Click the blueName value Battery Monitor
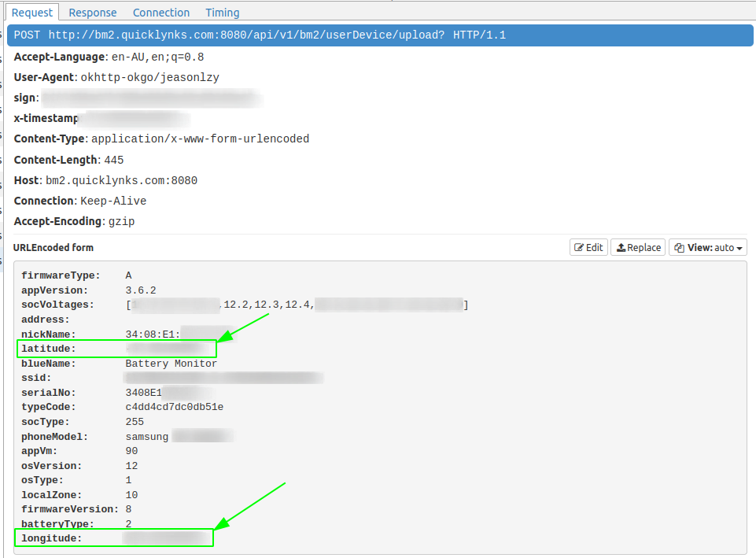Image resolution: width=756 pixels, height=558 pixels. click(171, 364)
